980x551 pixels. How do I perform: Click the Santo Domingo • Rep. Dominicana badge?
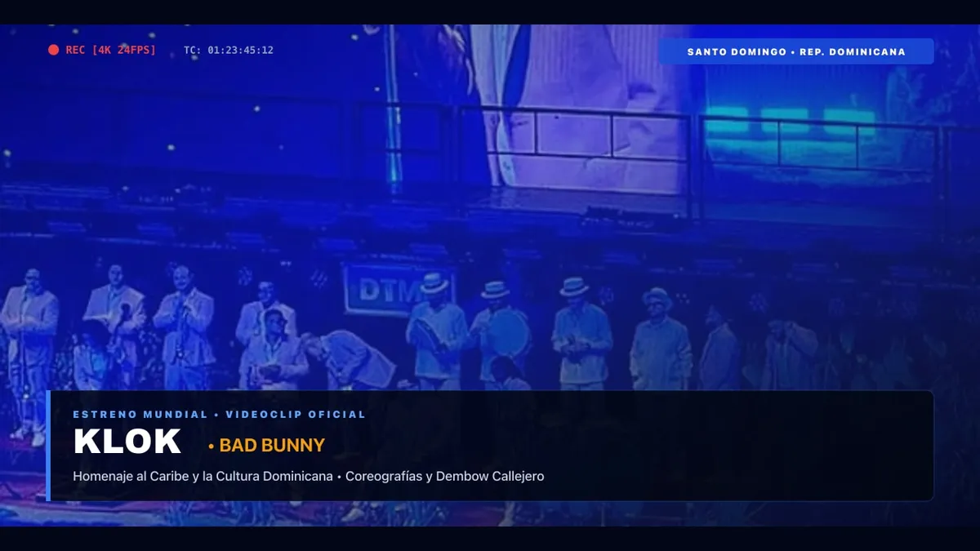(x=796, y=51)
